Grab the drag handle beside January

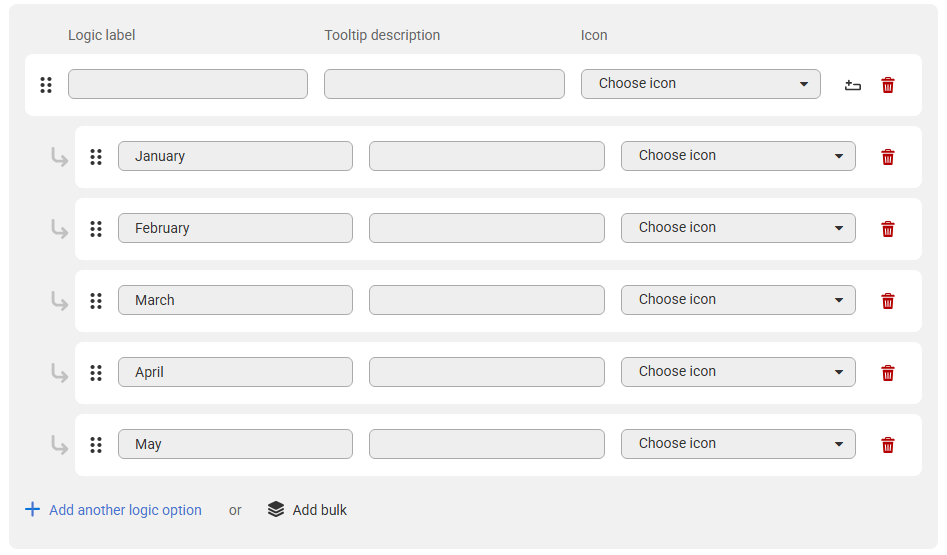pyautogui.click(x=96, y=157)
